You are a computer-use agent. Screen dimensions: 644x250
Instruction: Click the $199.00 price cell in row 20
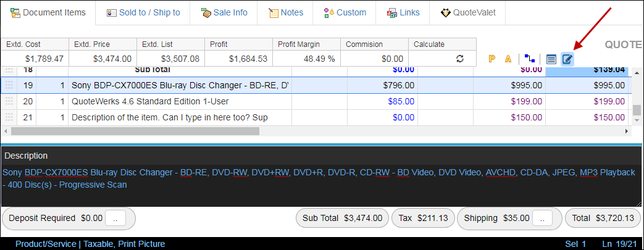click(x=509, y=101)
